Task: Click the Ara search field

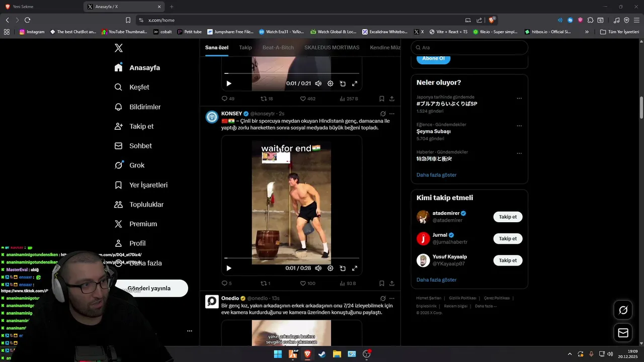Action: tap(469, 47)
